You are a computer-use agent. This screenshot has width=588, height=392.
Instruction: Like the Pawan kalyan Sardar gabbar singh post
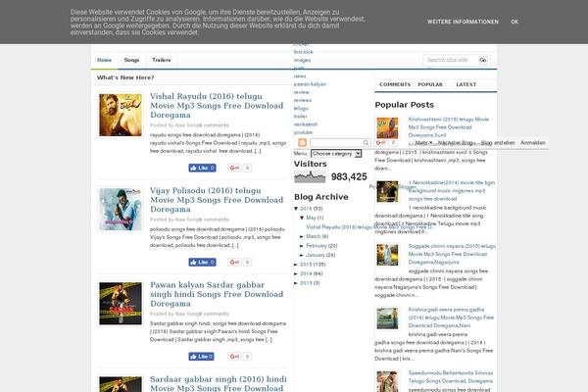202,357
